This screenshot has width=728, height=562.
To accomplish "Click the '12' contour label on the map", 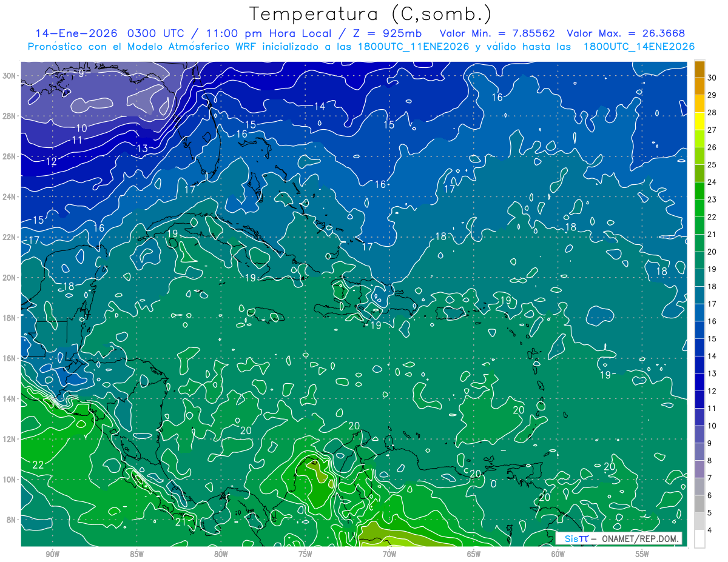I will [x=51, y=161].
